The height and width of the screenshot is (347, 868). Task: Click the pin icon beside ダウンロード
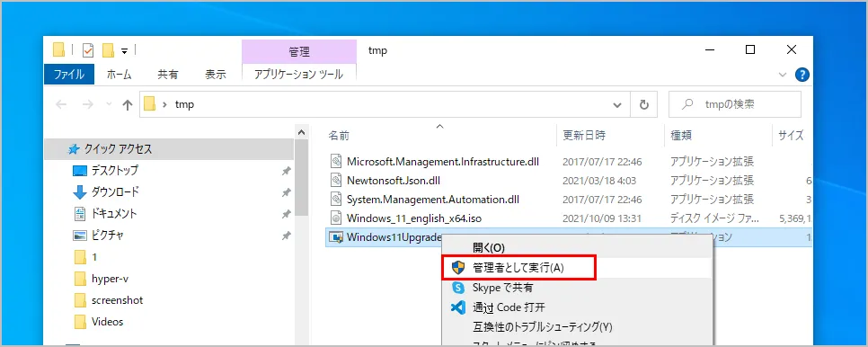pos(287,192)
